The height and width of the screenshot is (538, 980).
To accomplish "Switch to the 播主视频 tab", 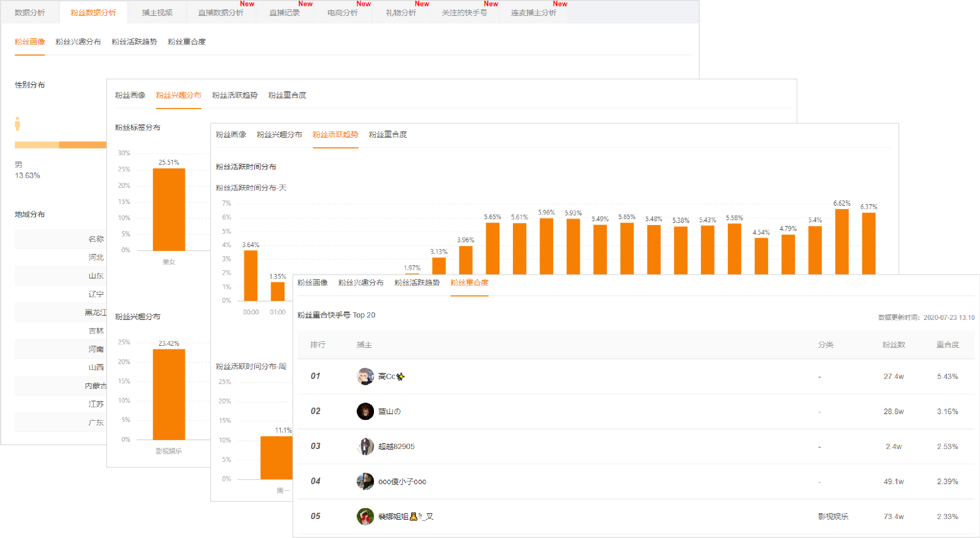I will [157, 12].
